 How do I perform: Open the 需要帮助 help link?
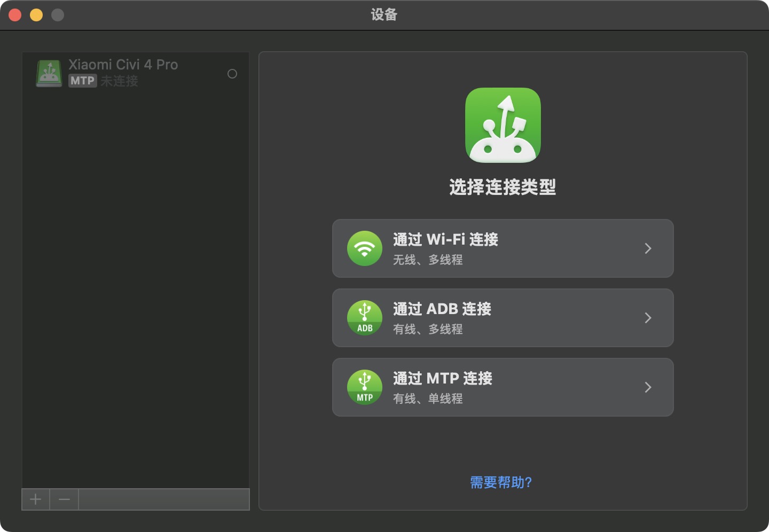coord(500,482)
